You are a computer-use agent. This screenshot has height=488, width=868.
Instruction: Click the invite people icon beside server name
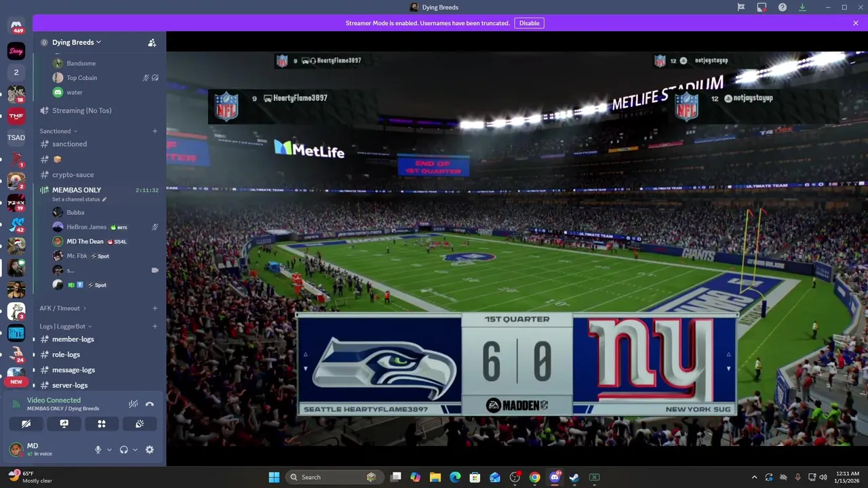(152, 43)
